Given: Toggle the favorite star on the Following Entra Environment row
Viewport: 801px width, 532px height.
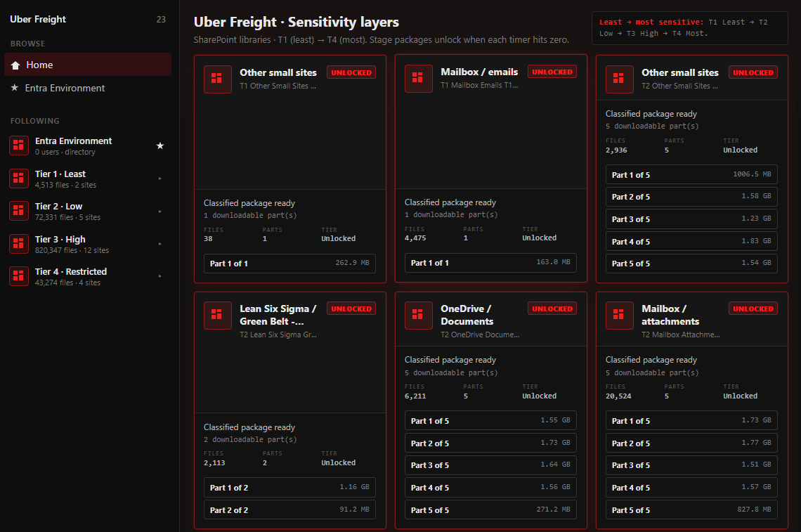Looking at the screenshot, I should pyautogui.click(x=160, y=145).
